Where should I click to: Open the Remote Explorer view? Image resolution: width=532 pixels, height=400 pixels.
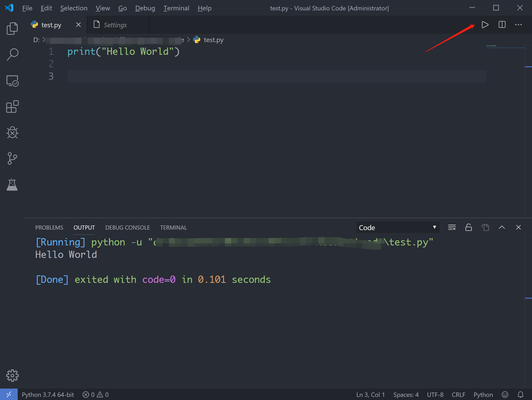[12, 81]
